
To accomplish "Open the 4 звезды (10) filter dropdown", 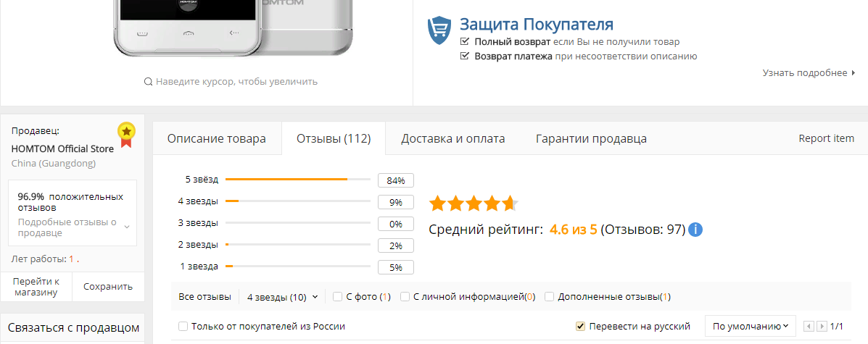I will 282,296.
